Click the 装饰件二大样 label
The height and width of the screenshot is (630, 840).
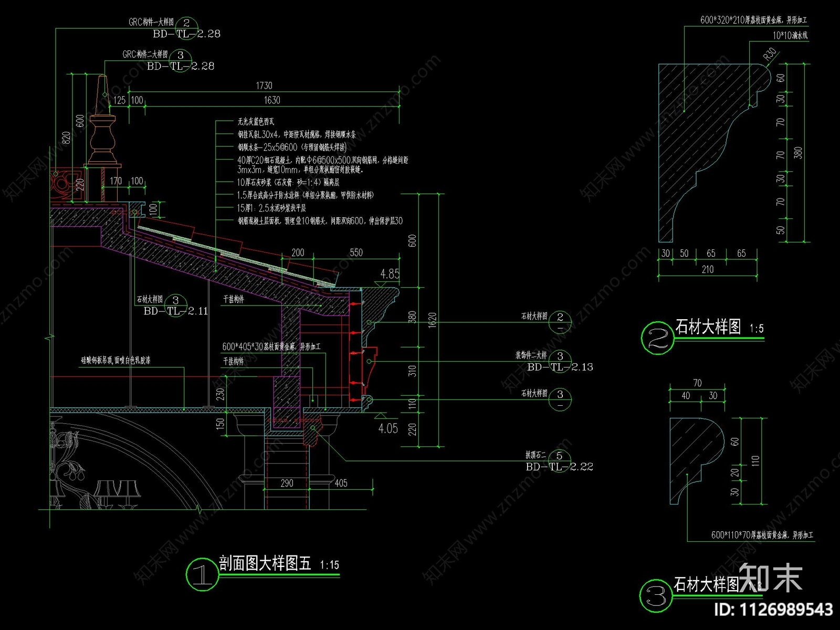tap(531, 355)
